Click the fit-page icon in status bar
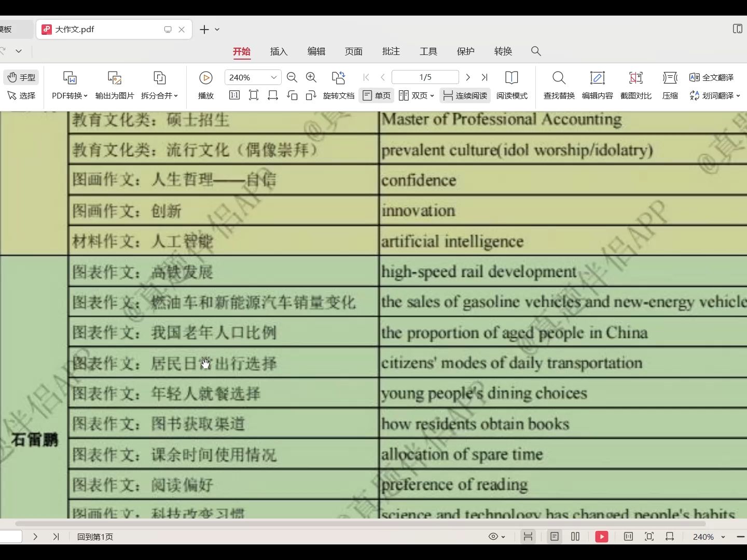This screenshot has width=747, height=560. [649, 537]
